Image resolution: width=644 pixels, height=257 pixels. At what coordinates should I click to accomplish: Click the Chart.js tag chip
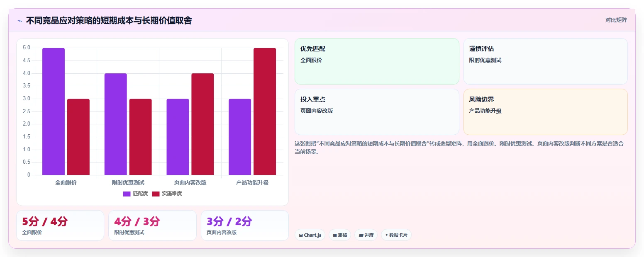(310, 235)
